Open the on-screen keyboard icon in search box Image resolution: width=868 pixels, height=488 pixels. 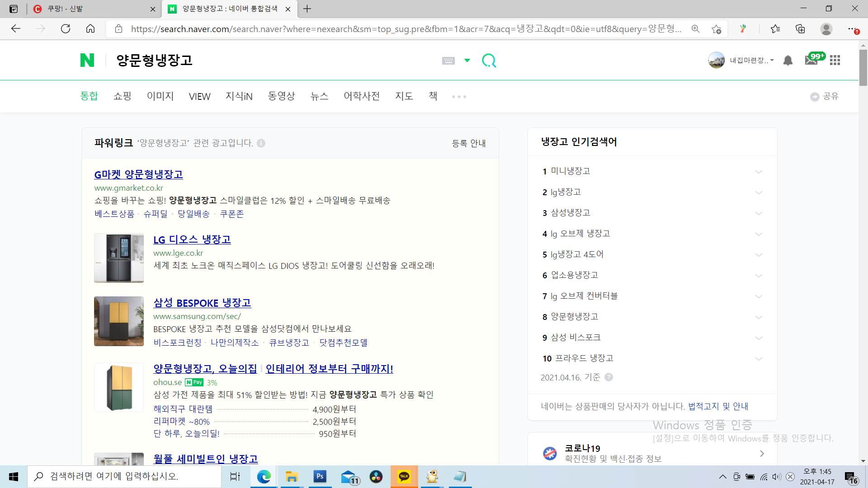pyautogui.click(x=448, y=61)
